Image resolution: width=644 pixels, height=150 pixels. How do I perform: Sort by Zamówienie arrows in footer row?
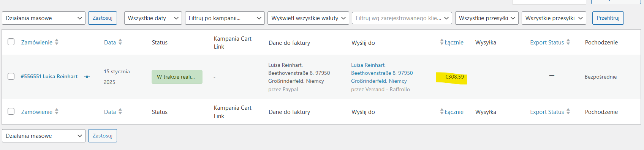(57, 111)
